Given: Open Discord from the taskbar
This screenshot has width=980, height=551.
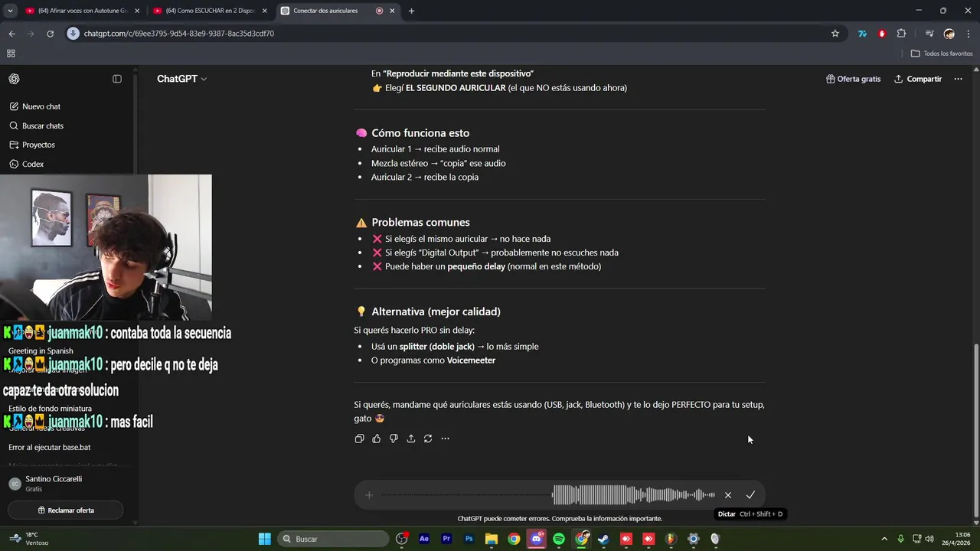Looking at the screenshot, I should click(x=537, y=539).
